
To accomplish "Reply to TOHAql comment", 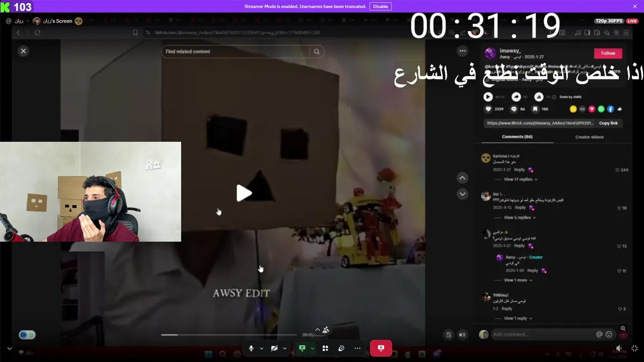I will (x=507, y=309).
